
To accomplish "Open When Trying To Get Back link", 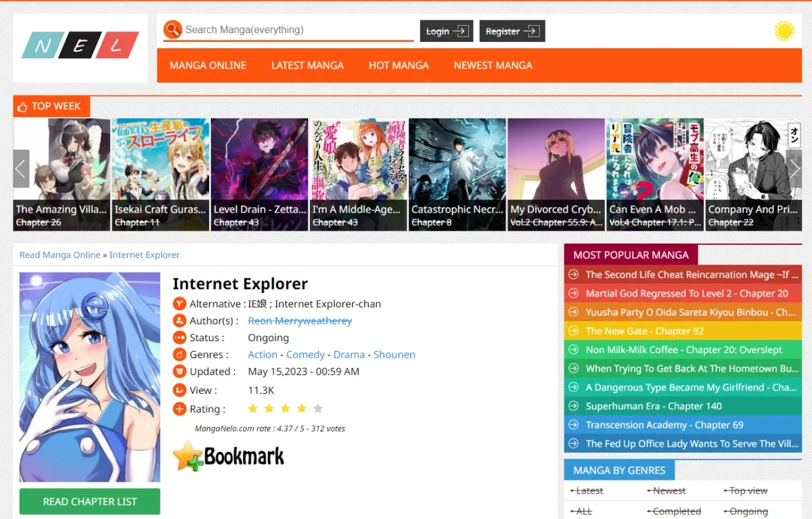I will (692, 369).
